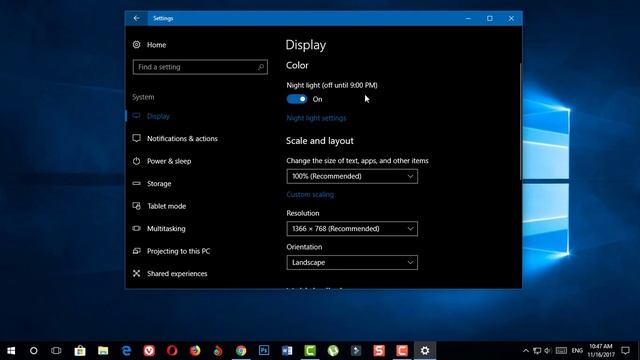640x360 pixels.
Task: Show hidden system tray icons
Action: pyautogui.click(x=526, y=351)
